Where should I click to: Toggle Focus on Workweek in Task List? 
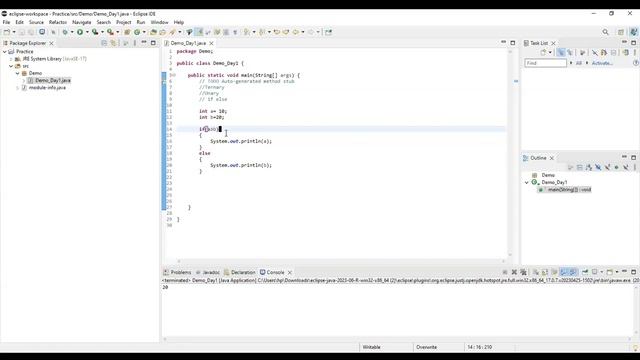[x=582, y=52]
